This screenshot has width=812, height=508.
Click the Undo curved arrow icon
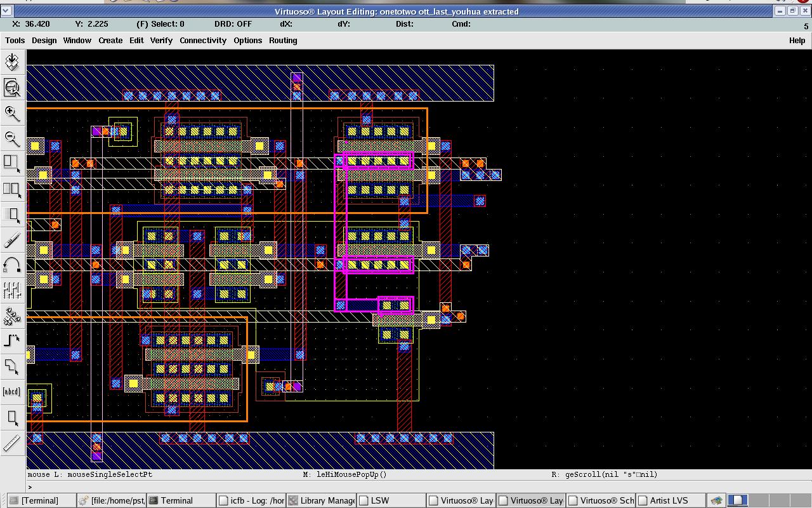[12, 265]
